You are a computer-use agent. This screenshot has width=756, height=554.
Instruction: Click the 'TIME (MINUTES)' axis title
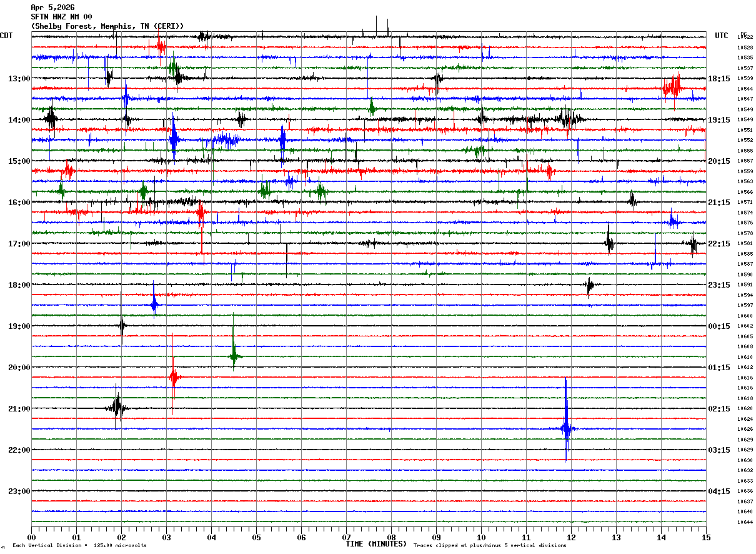coord(376,544)
